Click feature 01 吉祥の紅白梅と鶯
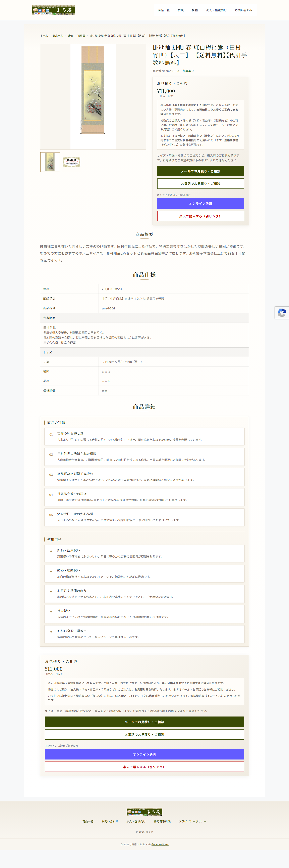The image size is (289, 868). click(144, 436)
